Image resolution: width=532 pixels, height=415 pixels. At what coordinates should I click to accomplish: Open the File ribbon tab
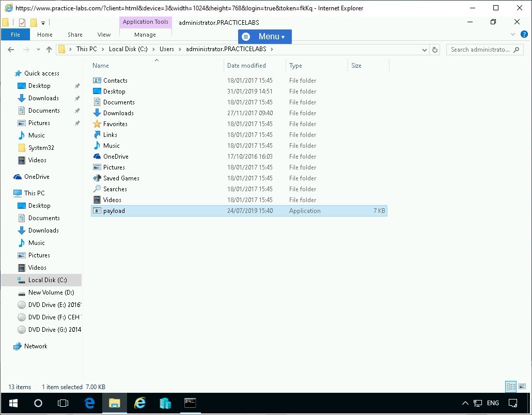15,35
